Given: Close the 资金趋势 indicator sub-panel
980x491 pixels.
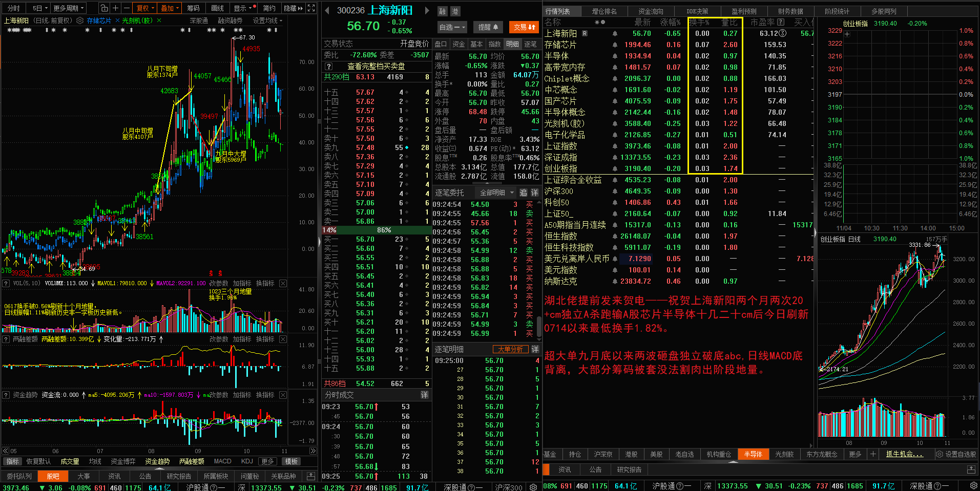Looking at the screenshot, I should [283, 395].
